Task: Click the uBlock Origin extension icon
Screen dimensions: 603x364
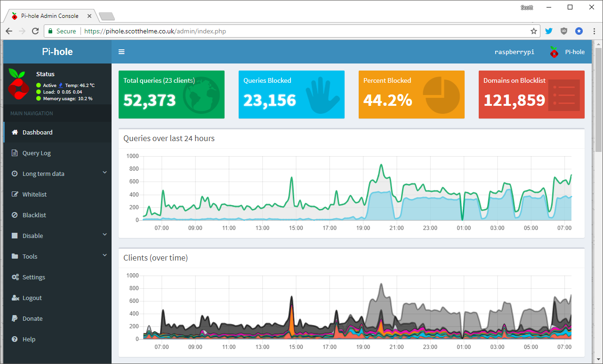Action: 563,31
